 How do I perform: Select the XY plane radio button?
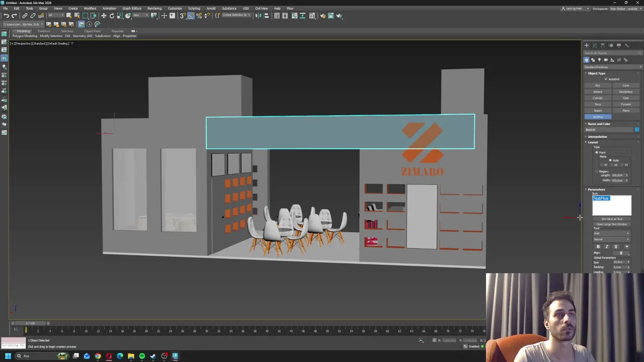click(x=602, y=165)
